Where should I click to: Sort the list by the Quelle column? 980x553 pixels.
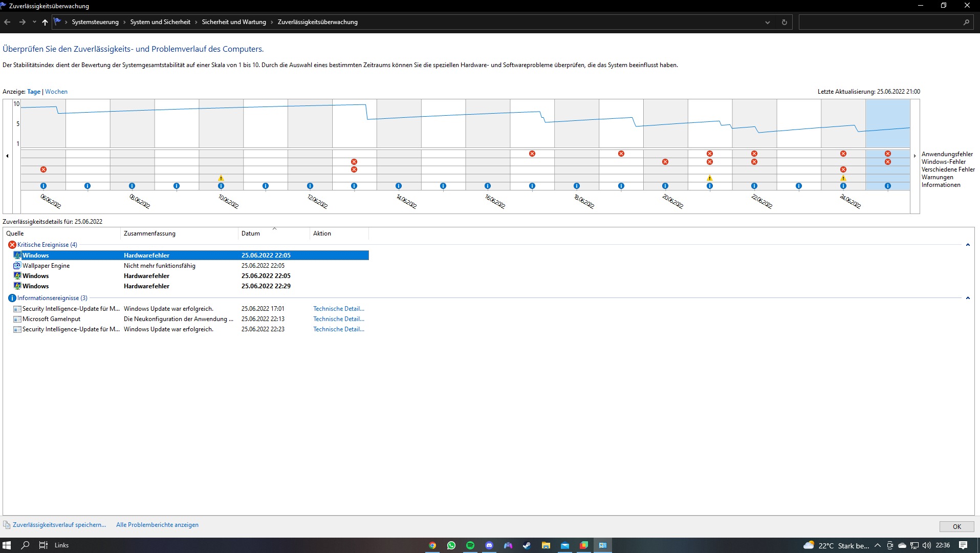[62, 233]
